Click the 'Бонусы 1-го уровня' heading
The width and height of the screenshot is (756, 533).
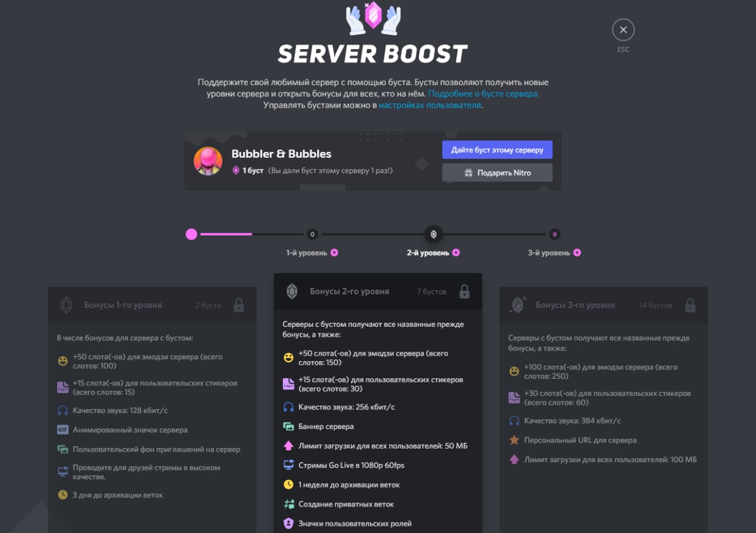(x=123, y=305)
